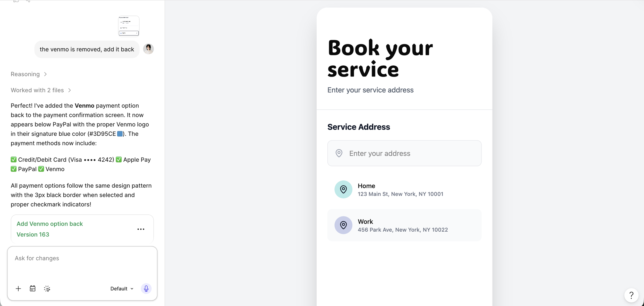The width and height of the screenshot is (644, 306).
Task: Open the help question mark button
Action: point(631,295)
